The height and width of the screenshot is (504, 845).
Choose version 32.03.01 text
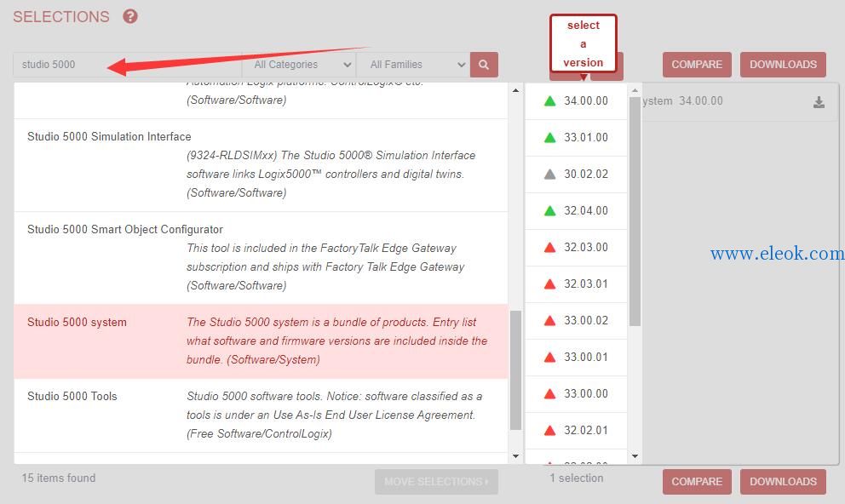point(586,283)
